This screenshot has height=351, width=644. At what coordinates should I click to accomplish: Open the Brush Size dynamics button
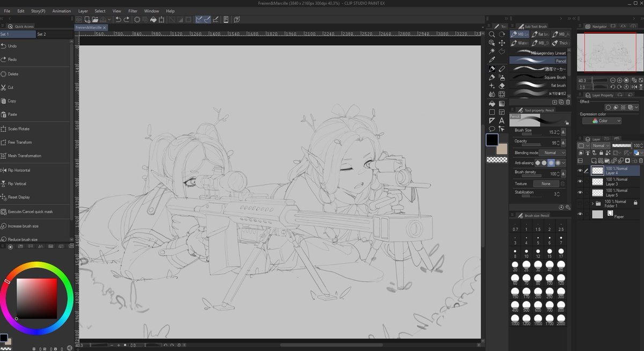point(563,132)
